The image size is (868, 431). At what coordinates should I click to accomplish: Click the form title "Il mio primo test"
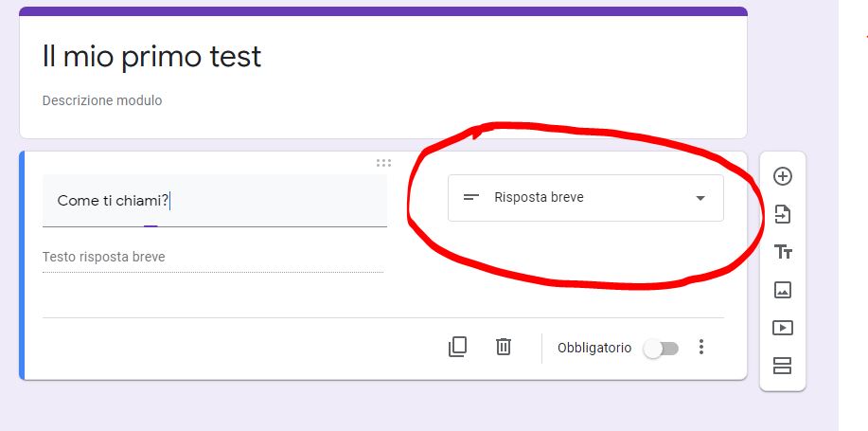coord(151,57)
